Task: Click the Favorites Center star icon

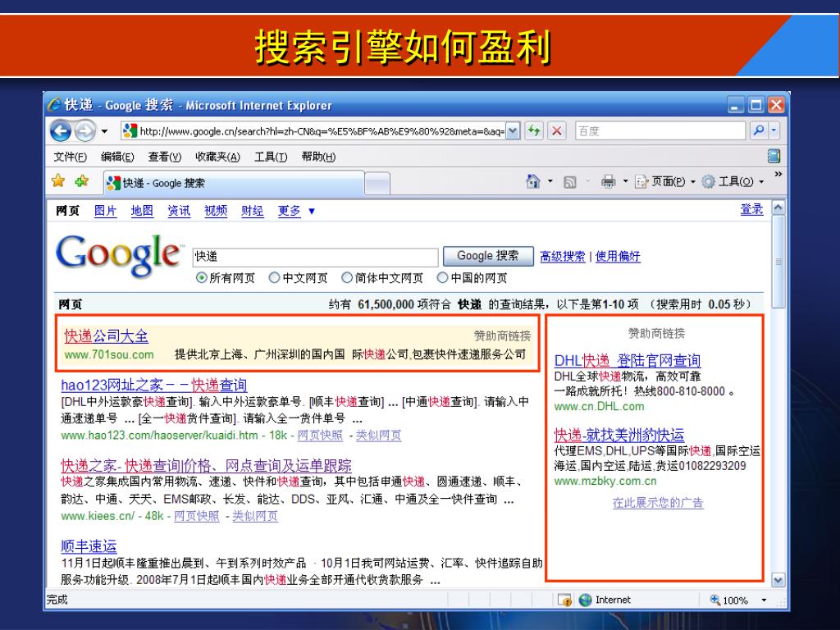Action: (58, 181)
